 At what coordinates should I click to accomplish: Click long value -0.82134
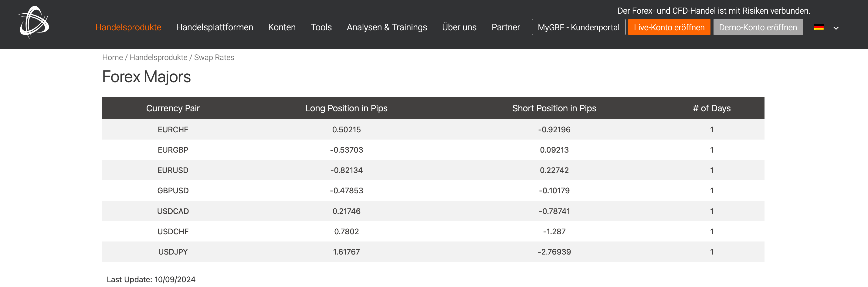tap(346, 171)
